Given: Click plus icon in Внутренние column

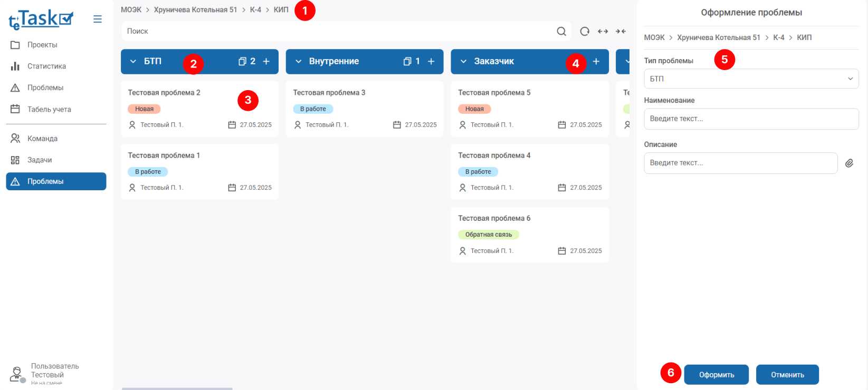Looking at the screenshot, I should (x=431, y=62).
